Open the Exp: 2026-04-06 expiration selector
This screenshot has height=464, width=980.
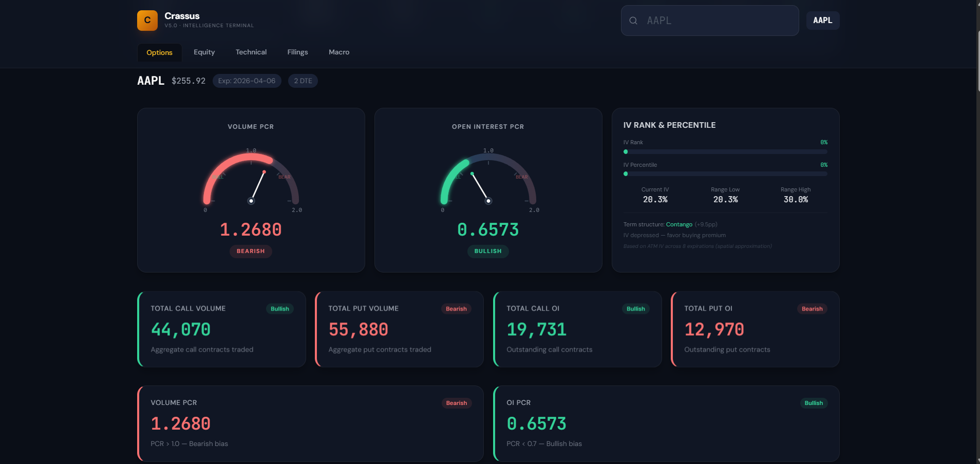coord(247,81)
